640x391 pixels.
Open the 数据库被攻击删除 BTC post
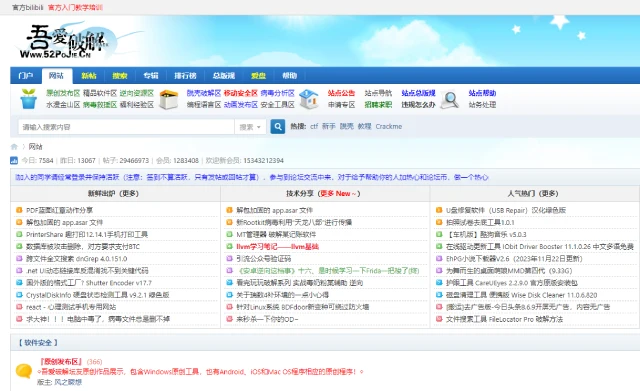tap(83, 247)
